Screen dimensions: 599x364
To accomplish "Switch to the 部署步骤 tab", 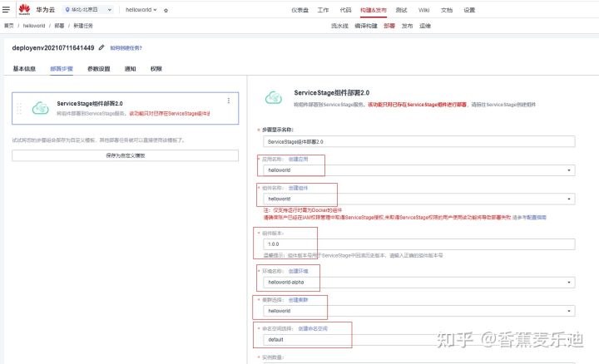I will pyautogui.click(x=61, y=69).
